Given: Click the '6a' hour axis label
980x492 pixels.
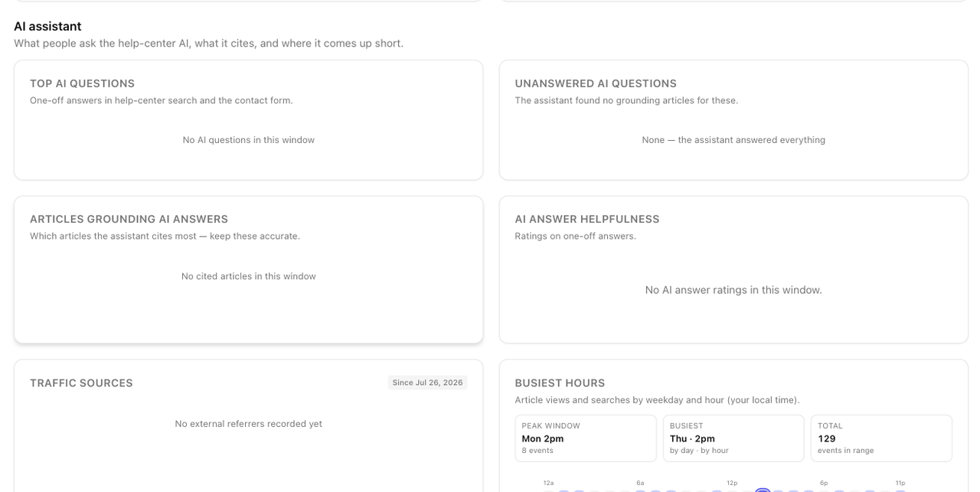Looking at the screenshot, I should tap(640, 483).
